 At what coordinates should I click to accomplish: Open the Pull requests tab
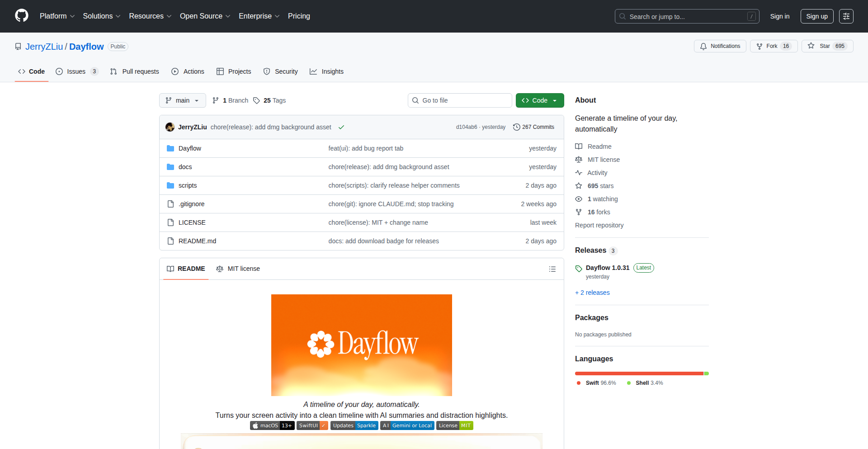[x=135, y=71]
